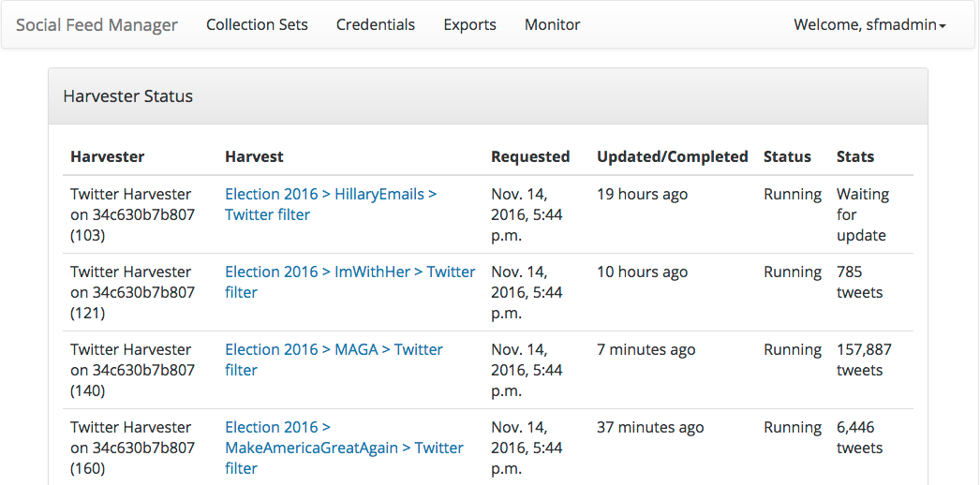Click the Stats column header
The width and height of the screenshot is (980, 485).
coord(855,156)
